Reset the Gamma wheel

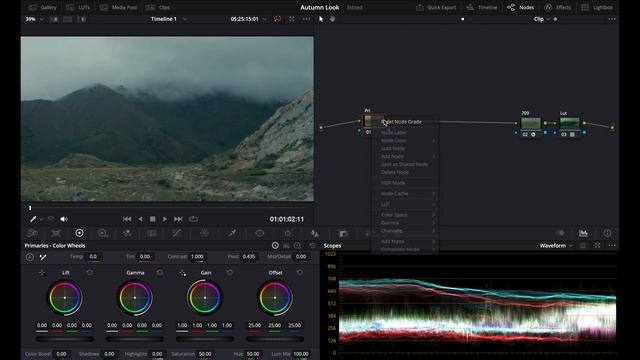point(160,272)
